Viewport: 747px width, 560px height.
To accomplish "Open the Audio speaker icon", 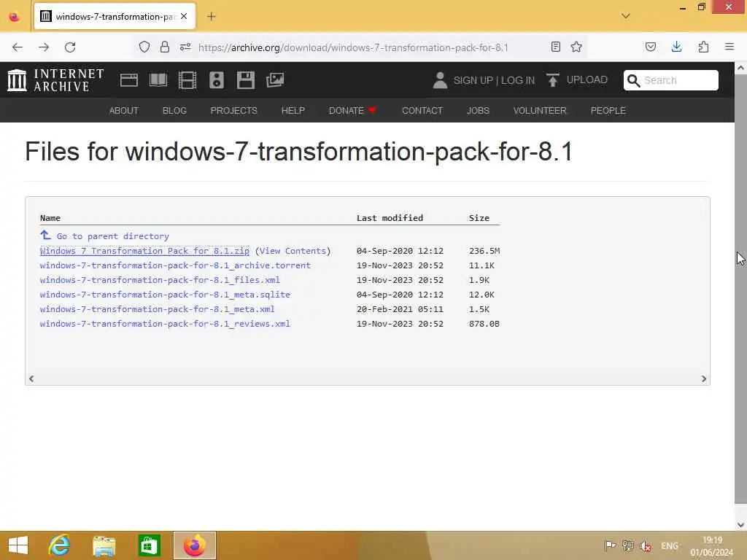I will pyautogui.click(x=216, y=80).
